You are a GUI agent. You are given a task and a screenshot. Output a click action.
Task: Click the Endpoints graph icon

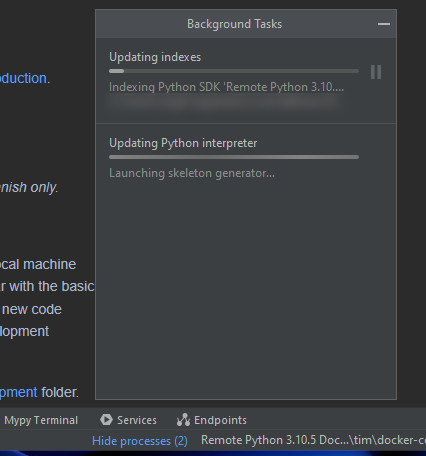(x=183, y=420)
